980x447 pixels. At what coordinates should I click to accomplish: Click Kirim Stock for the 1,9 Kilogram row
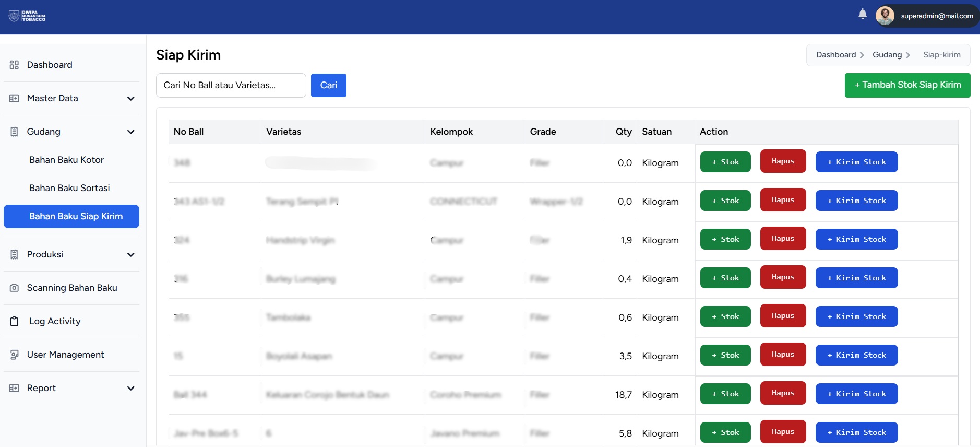pos(856,239)
